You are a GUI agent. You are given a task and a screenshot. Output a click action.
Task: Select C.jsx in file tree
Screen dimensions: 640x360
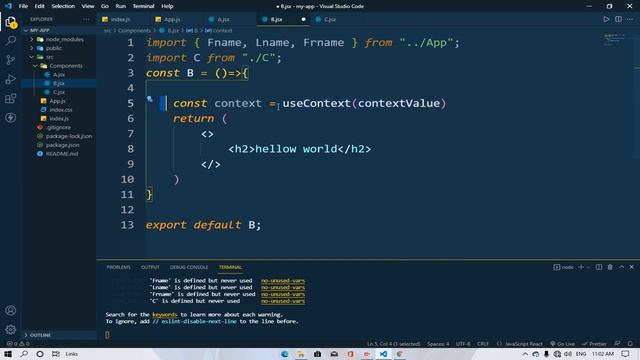click(59, 92)
